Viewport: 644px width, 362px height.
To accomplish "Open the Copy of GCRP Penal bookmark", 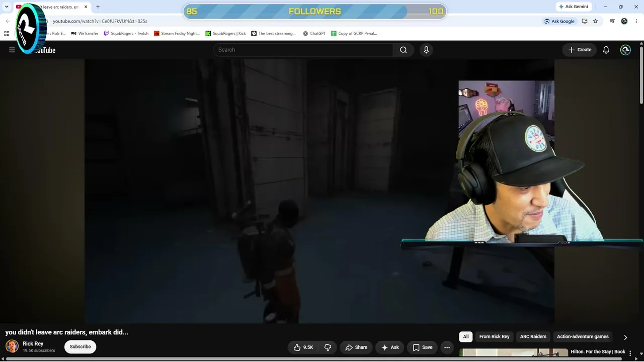I will point(354,34).
